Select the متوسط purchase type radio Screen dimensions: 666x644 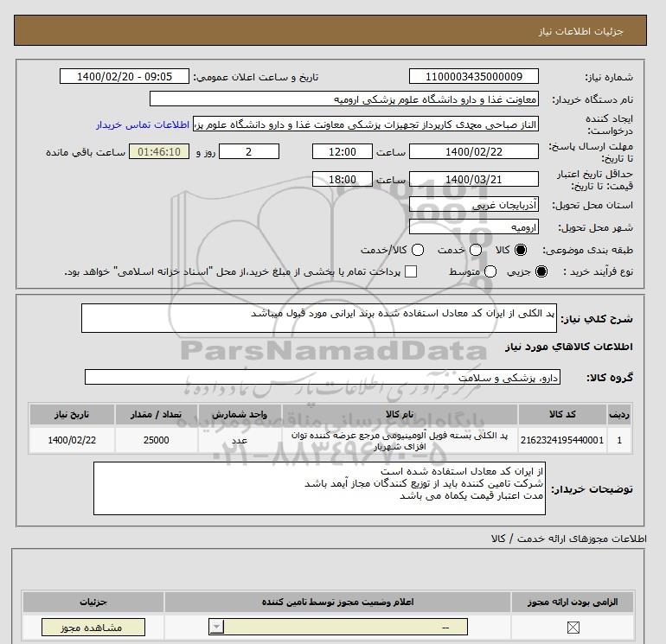coord(490,271)
